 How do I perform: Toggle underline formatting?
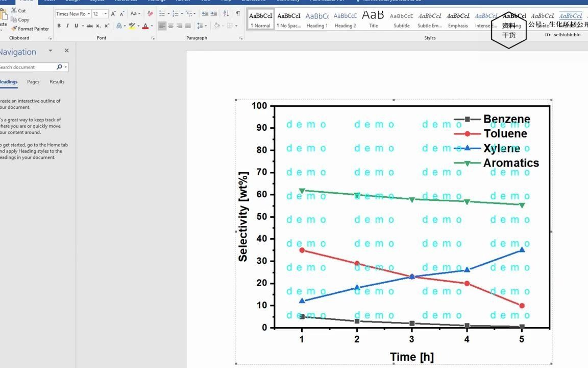(76, 26)
